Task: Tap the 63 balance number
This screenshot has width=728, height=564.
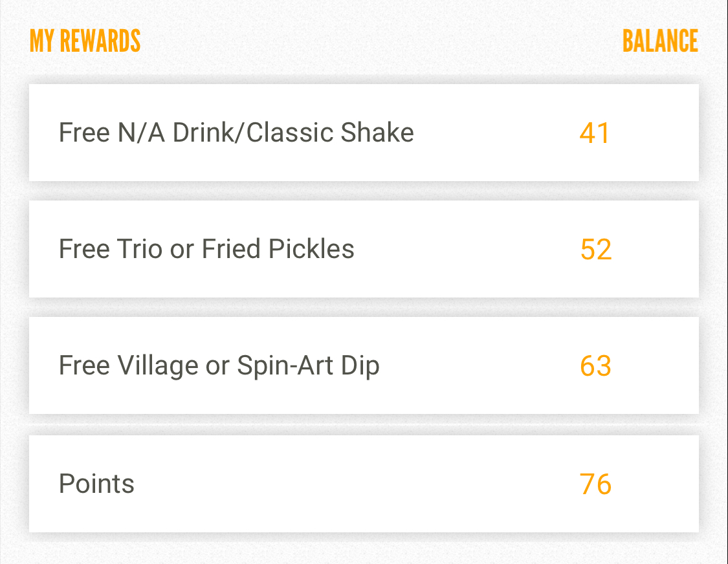Action: point(595,366)
